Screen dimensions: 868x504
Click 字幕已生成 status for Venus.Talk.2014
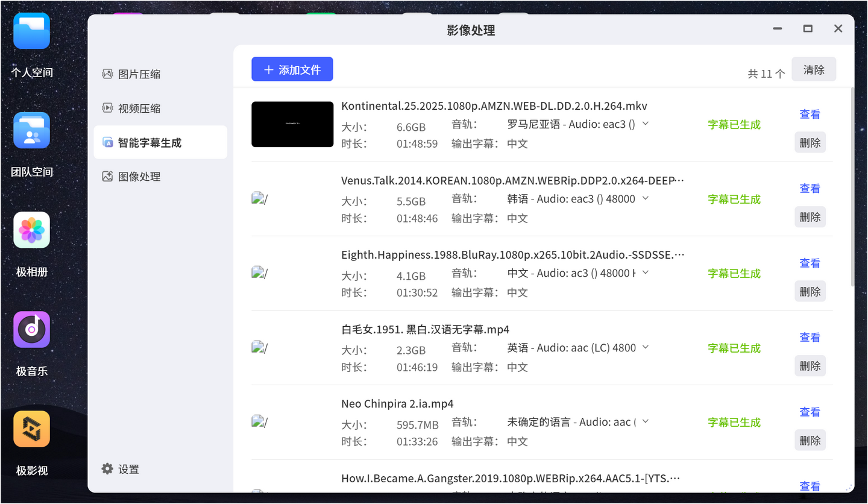(734, 199)
